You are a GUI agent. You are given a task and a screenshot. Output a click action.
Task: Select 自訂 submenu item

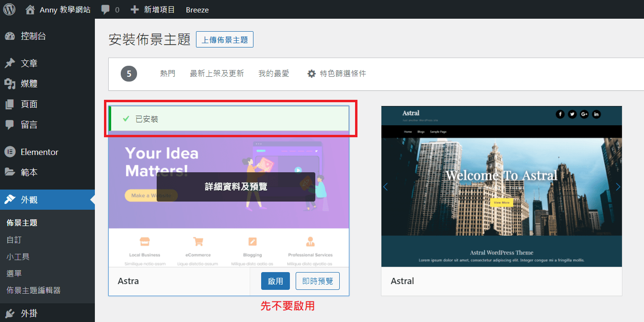click(14, 240)
